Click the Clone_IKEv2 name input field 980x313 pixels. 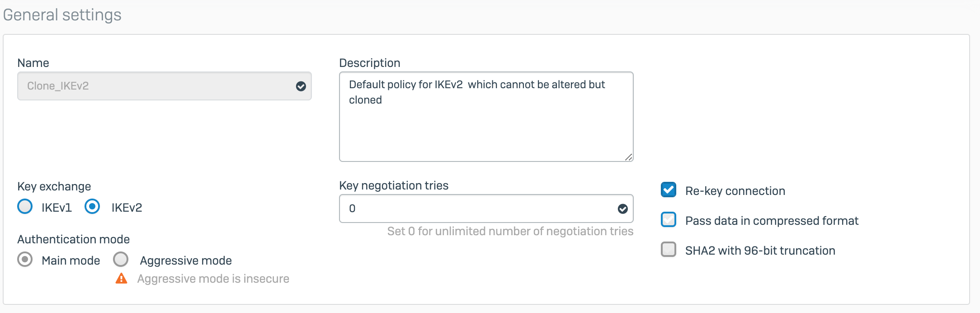(x=154, y=86)
